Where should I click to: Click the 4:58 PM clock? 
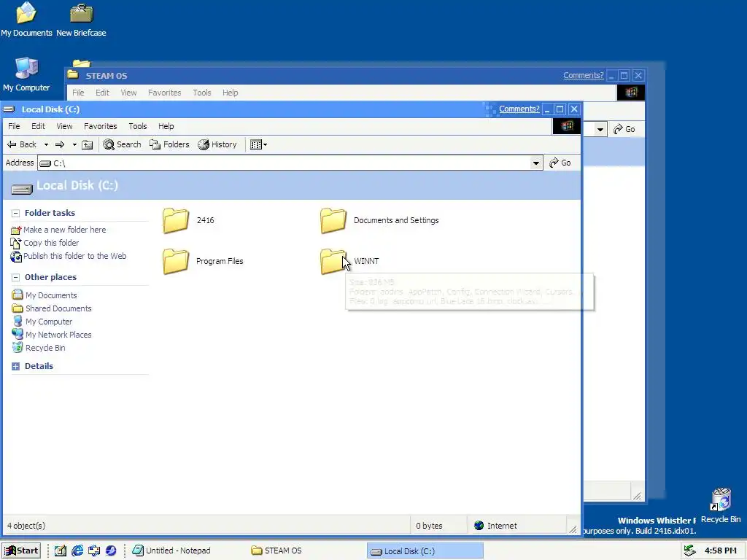tap(720, 551)
